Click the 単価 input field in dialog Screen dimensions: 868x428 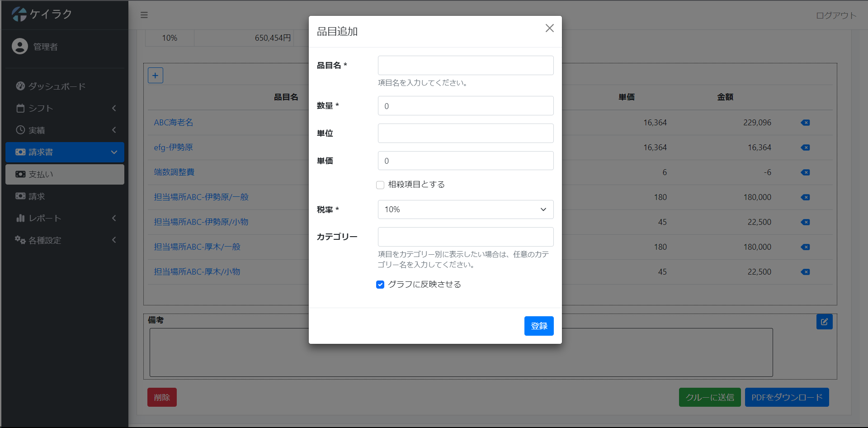point(466,161)
